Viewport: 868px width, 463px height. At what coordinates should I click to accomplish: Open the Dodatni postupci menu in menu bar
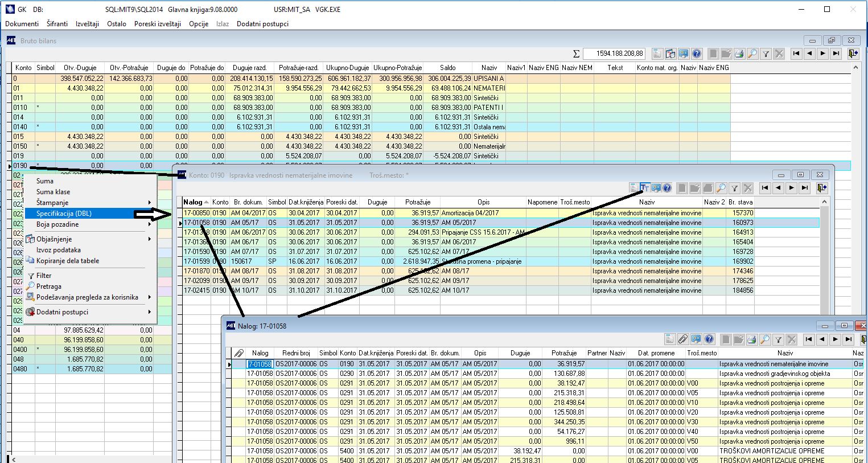[262, 24]
